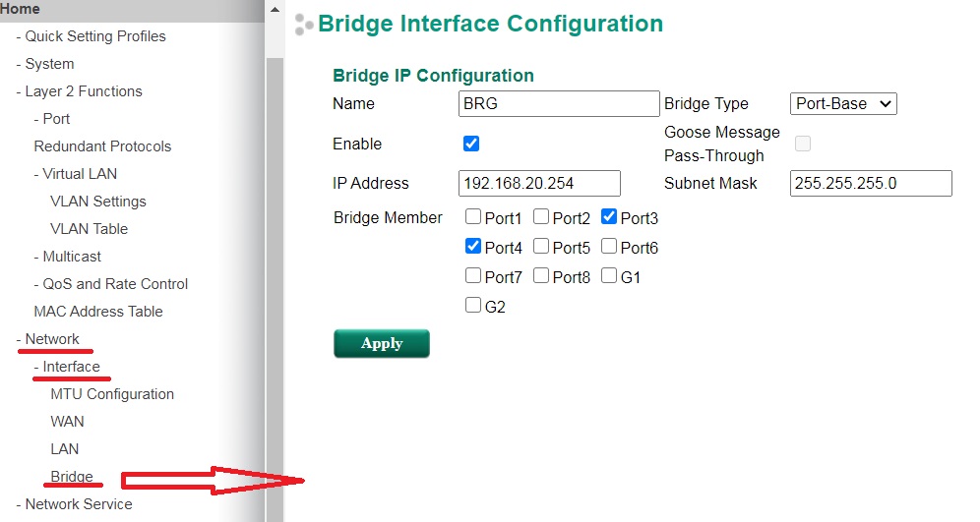Check the Port2 bridge member box
The image size is (980, 522).
point(541,216)
